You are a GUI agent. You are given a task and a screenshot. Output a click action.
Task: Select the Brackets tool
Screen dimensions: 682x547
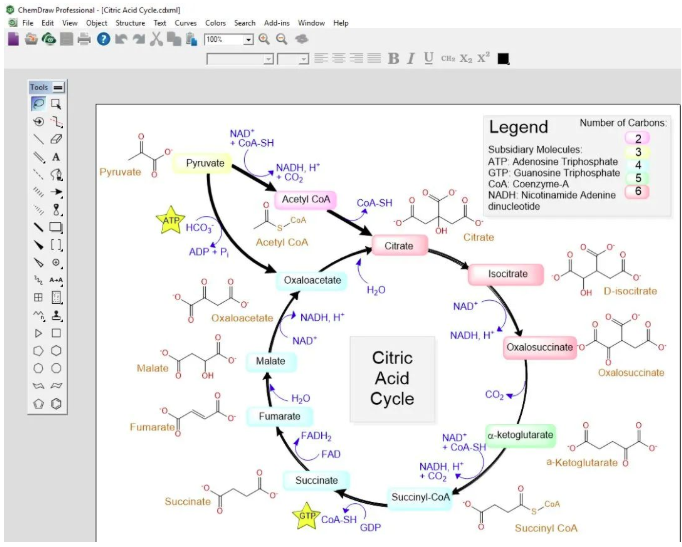(x=56, y=245)
